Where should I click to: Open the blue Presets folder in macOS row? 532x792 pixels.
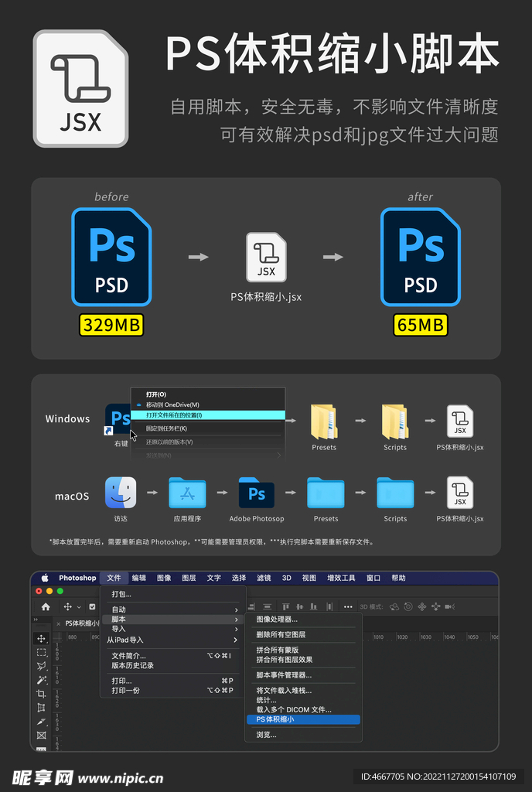coord(326,493)
